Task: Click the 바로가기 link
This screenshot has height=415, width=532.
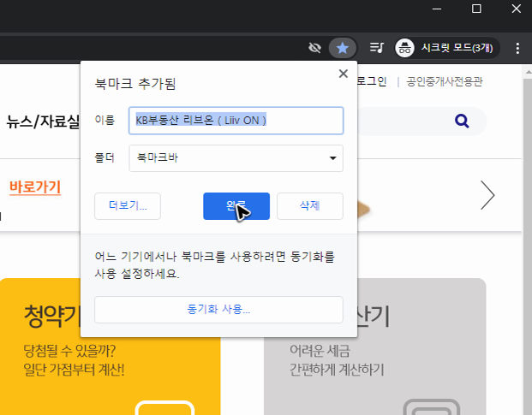Action: click(x=35, y=187)
